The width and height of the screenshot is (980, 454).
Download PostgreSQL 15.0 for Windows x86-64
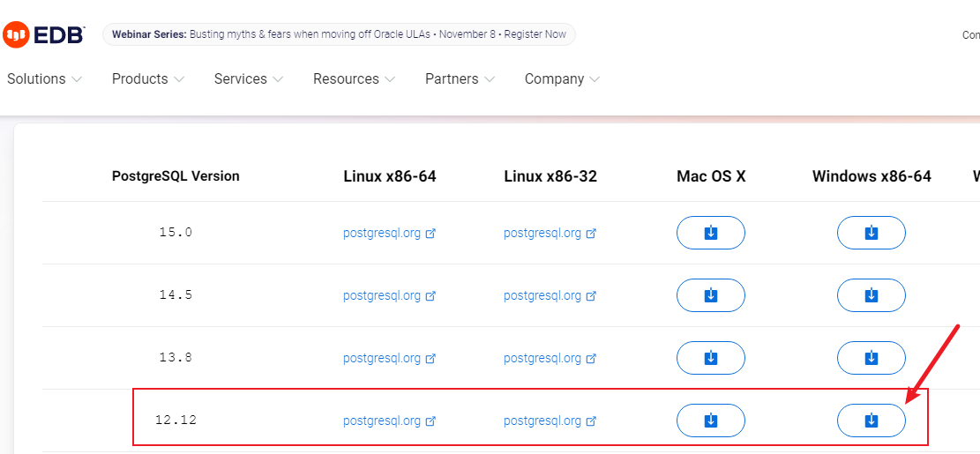[x=871, y=233]
